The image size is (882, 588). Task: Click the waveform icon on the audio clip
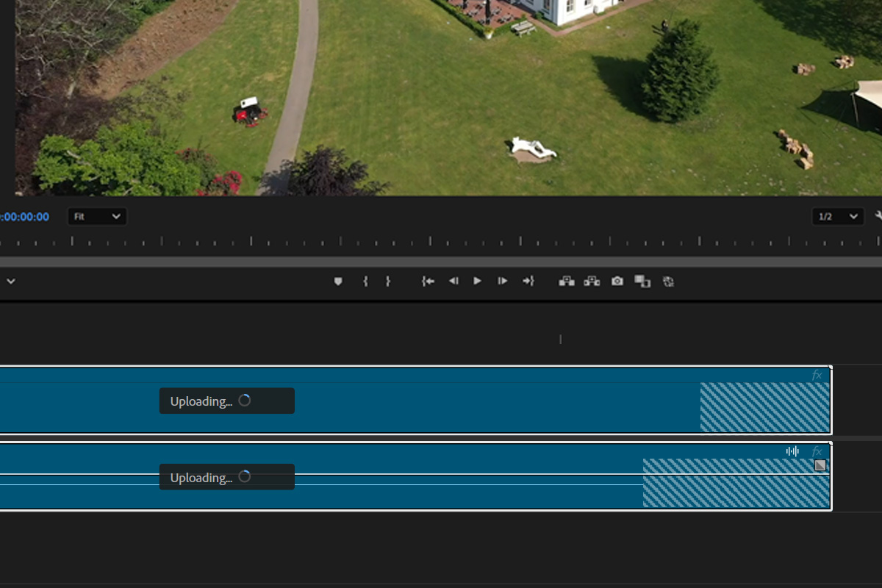pos(792,451)
